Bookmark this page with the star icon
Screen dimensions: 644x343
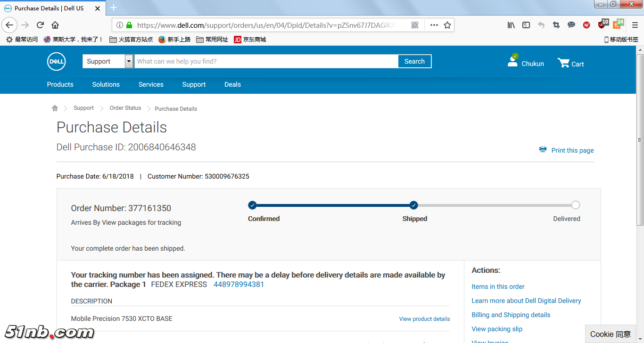coord(447,25)
